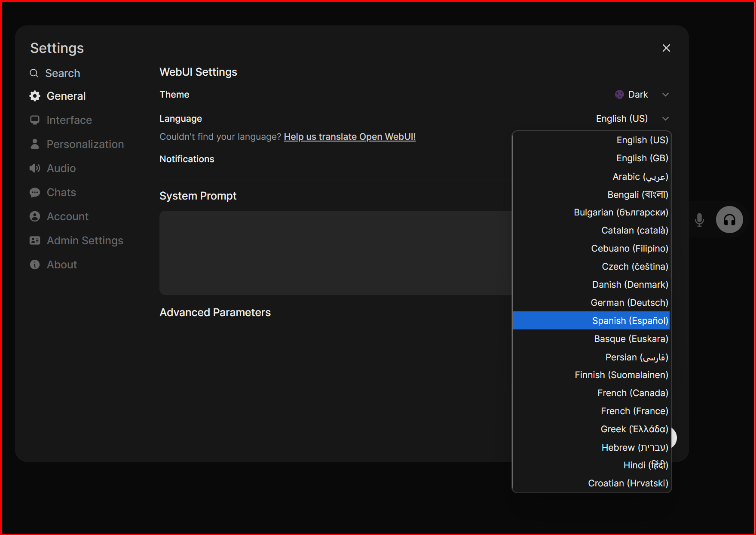The image size is (756, 535).
Task: Choose Basque (Euskara) option
Action: (591, 339)
